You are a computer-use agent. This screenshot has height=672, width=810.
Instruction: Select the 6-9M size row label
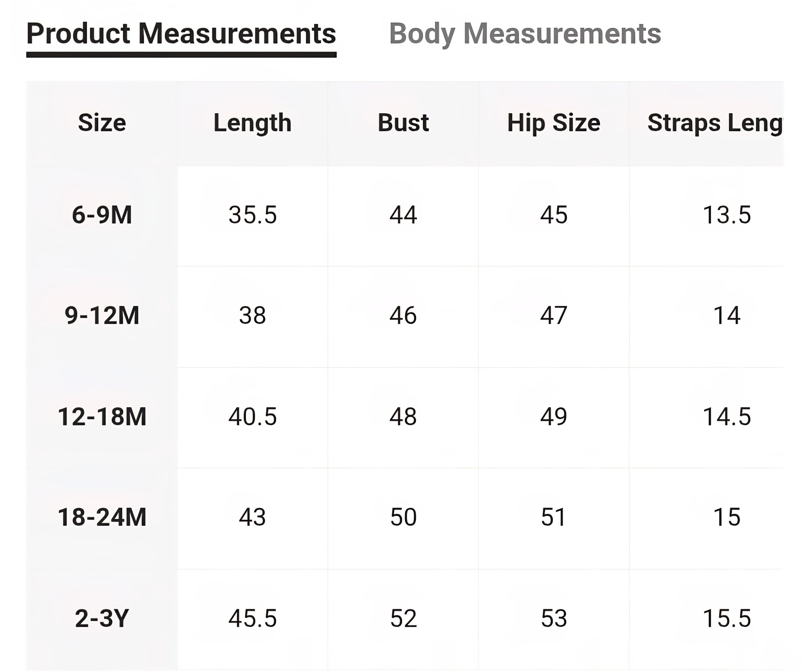point(102,215)
